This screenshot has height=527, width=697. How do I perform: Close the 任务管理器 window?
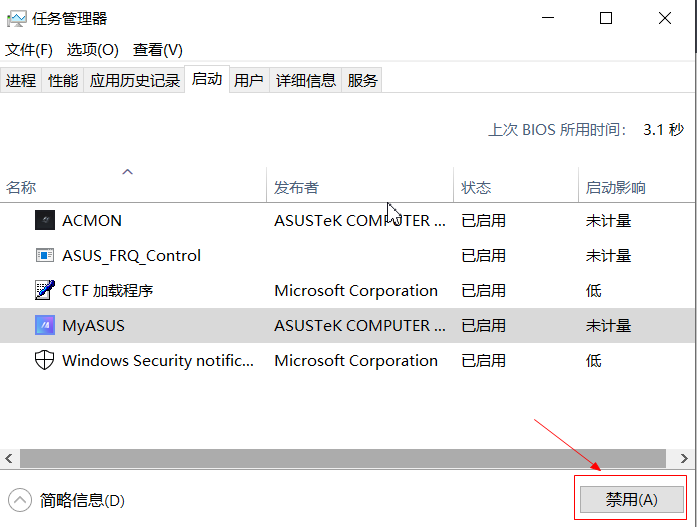click(x=665, y=18)
